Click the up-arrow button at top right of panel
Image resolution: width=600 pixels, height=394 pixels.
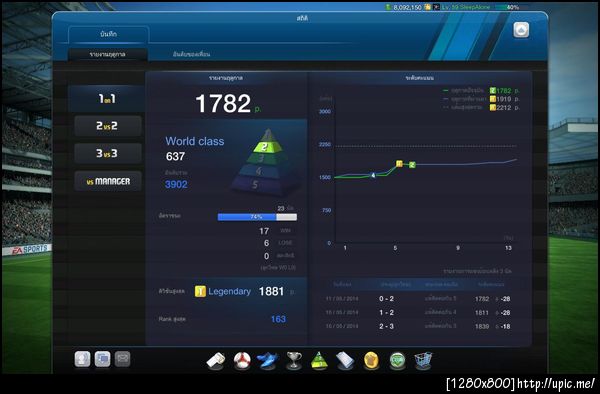521,30
